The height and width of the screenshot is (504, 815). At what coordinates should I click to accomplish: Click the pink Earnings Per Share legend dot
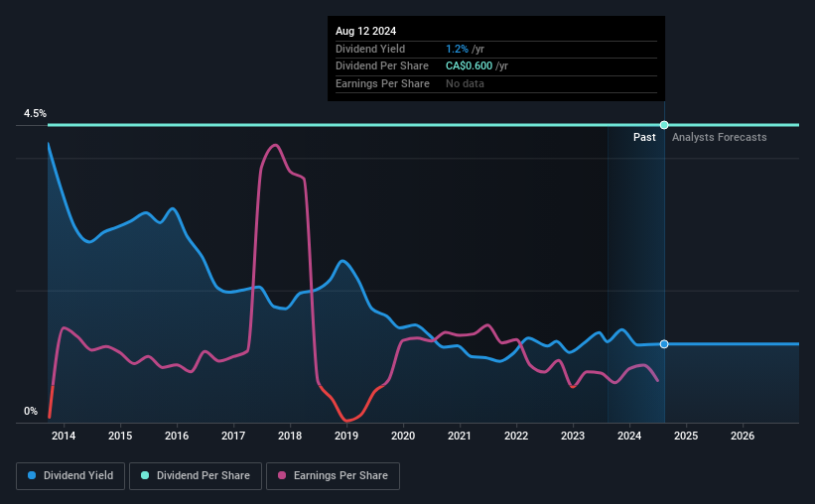pos(282,475)
